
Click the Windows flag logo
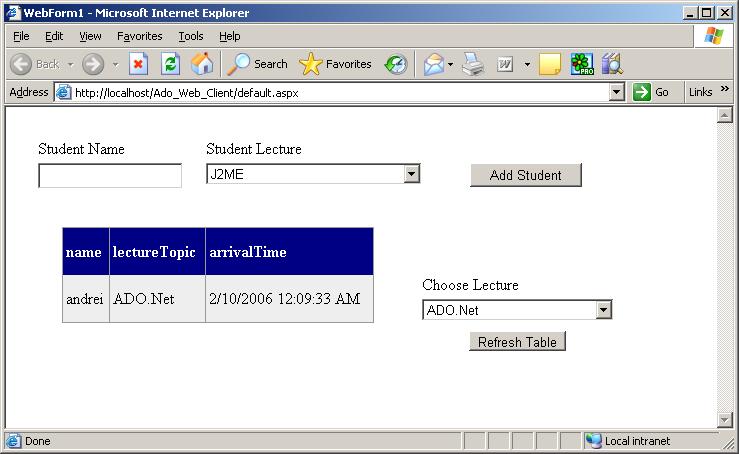[714, 36]
